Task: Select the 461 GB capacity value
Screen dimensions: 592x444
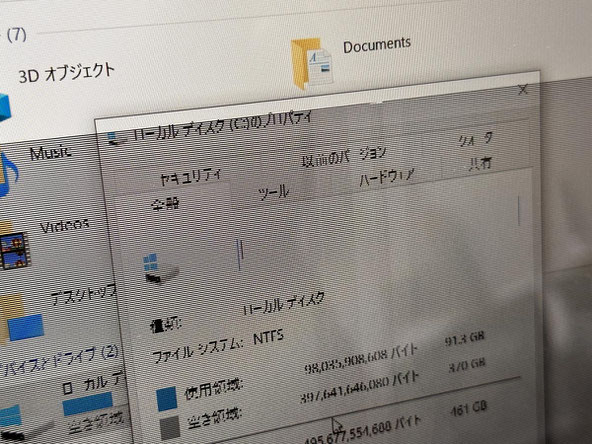Action: 469,409
